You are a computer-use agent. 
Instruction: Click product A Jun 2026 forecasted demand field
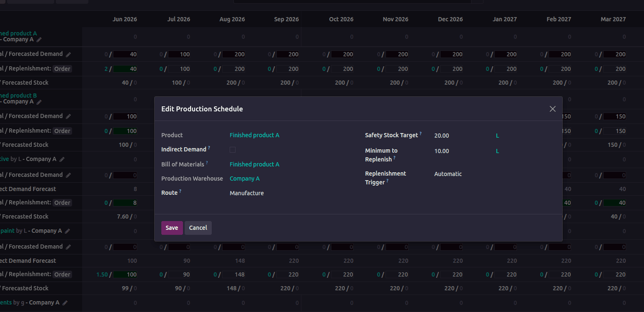point(125,54)
